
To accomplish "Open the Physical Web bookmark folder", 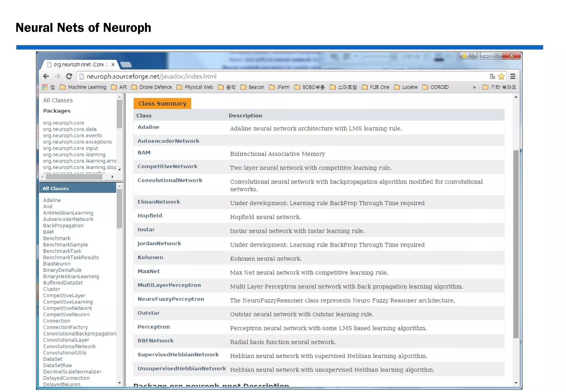I will coord(195,87).
